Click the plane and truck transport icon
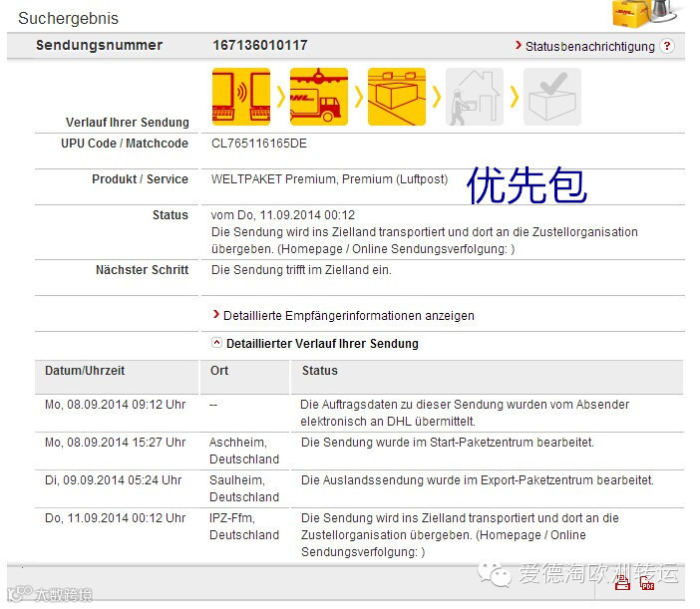 tap(319, 97)
